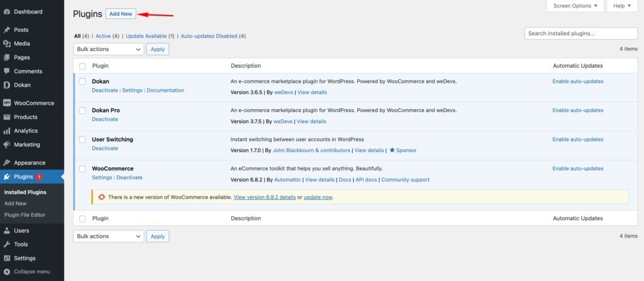Open WooCommerce Settings link
Screen dimensions: 644x281
tap(102, 178)
